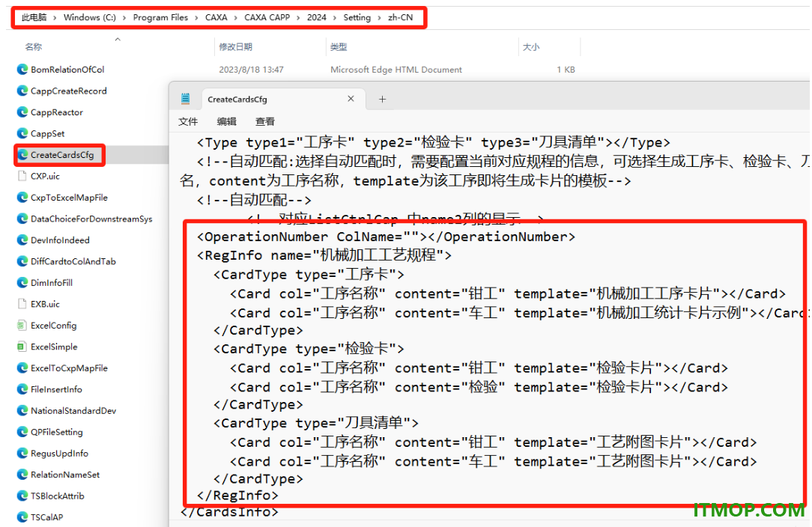Viewport: 812px width, 527px height.
Task: Click the CxpToExcelMapFile icon
Action: point(22,197)
